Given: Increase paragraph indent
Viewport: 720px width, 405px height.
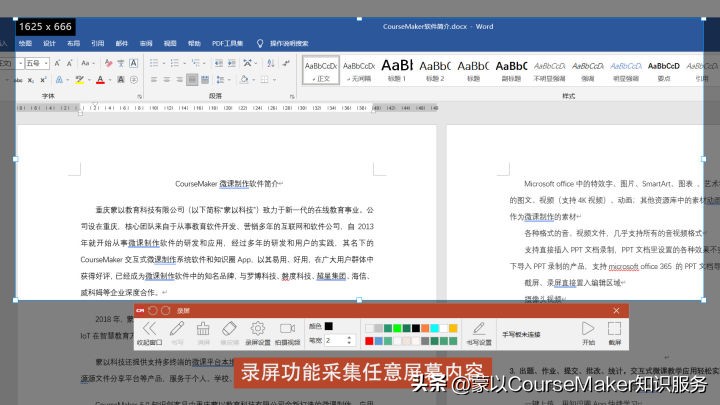Looking at the screenshot, I should [232, 63].
